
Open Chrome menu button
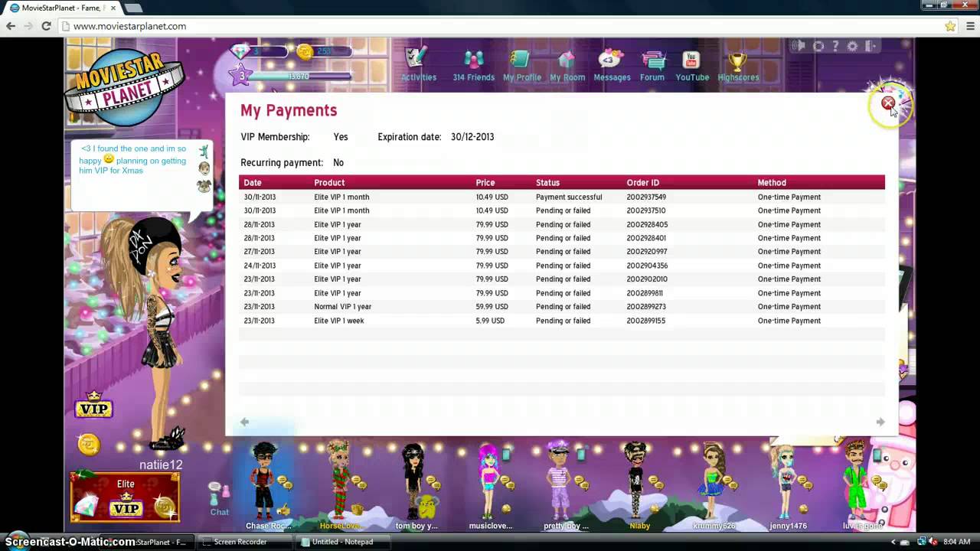[x=970, y=26]
